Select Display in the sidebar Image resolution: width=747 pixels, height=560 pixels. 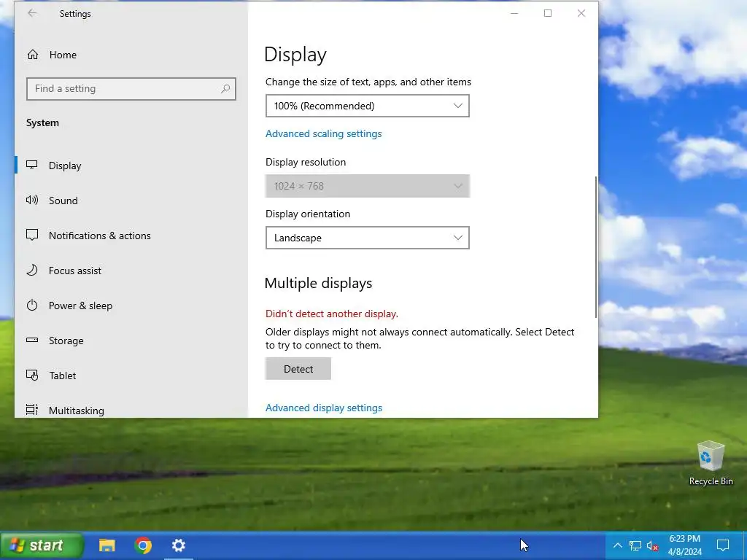point(131,166)
